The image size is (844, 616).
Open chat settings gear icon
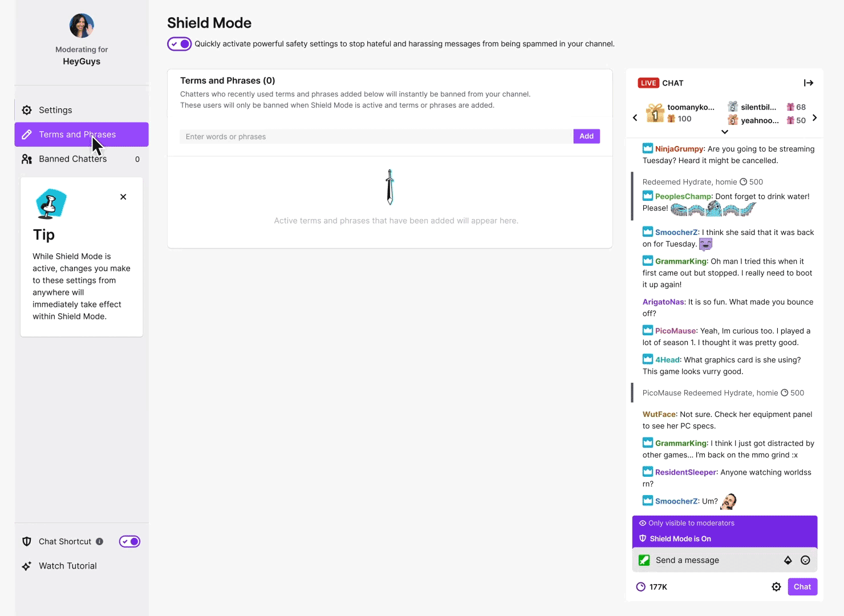pyautogui.click(x=776, y=587)
